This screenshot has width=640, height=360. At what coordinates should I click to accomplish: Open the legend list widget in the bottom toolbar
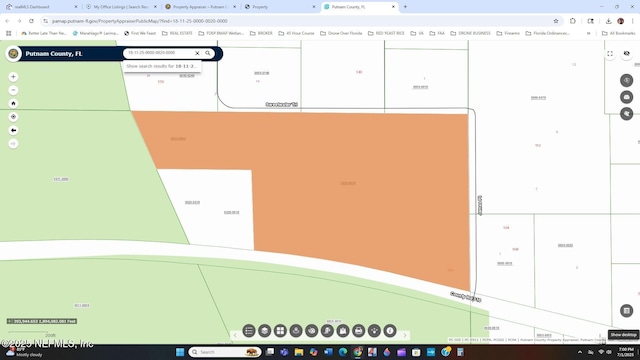[x=249, y=331]
